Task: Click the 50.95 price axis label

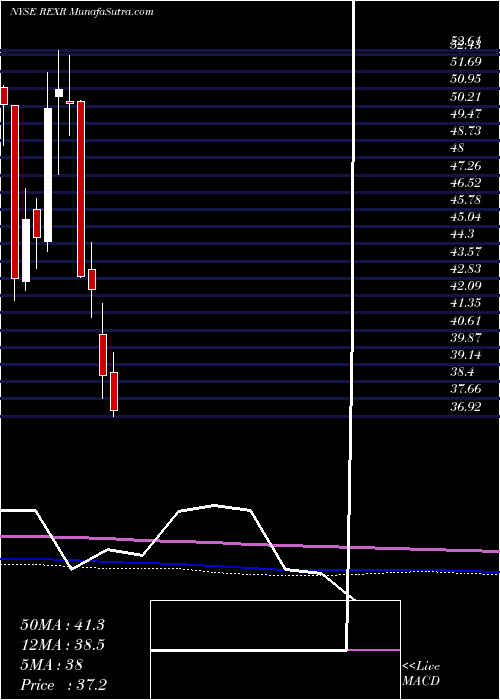Action: coord(465,79)
